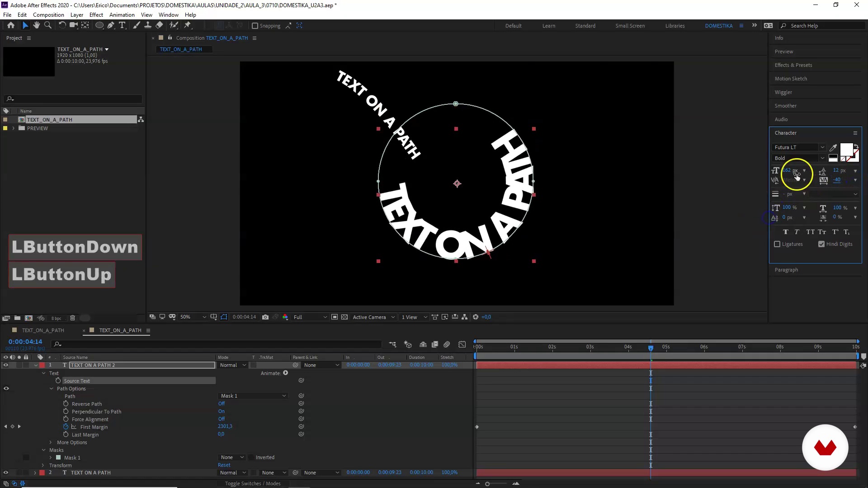Expand the More Options group
868x488 pixels.
[51, 442]
